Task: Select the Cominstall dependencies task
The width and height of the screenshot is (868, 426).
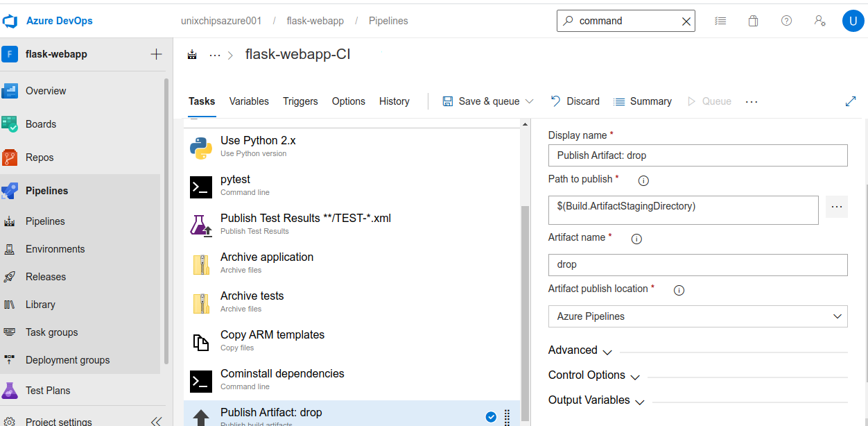Action: click(x=352, y=380)
